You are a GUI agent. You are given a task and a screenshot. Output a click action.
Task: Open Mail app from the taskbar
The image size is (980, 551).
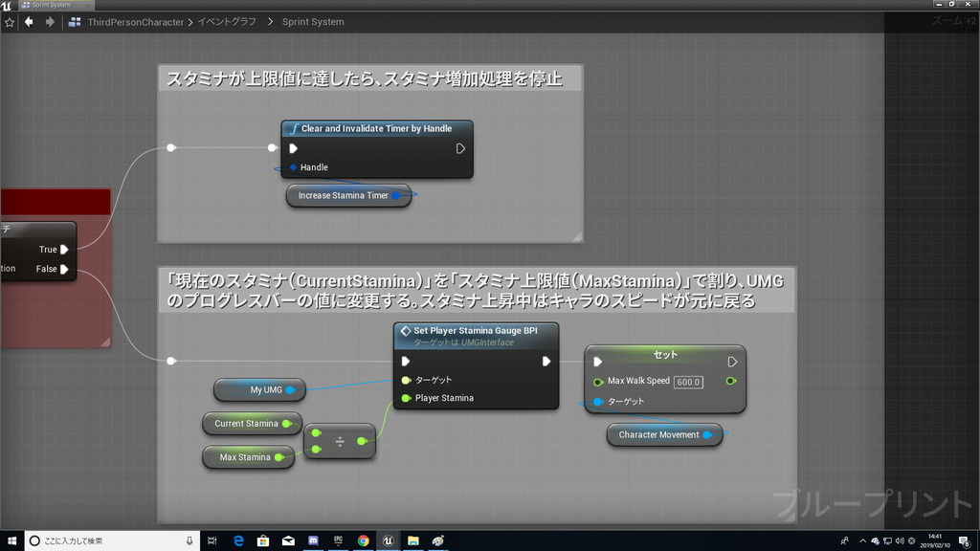(288, 541)
